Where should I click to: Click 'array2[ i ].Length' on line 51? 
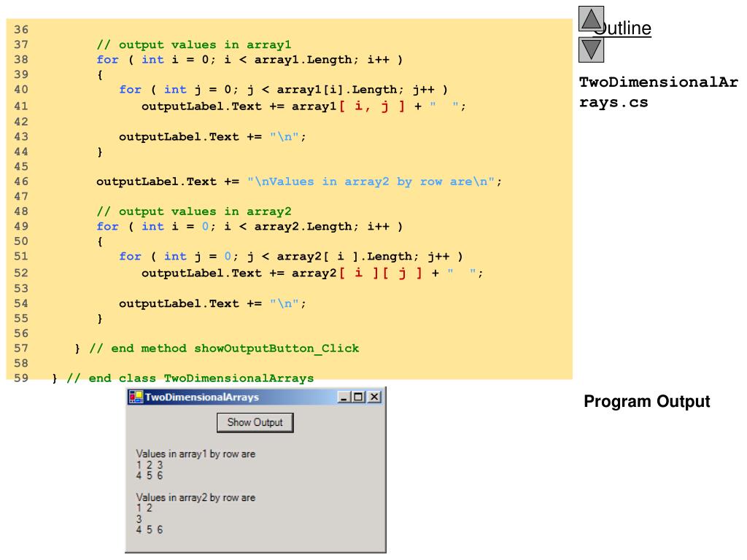tap(344, 256)
